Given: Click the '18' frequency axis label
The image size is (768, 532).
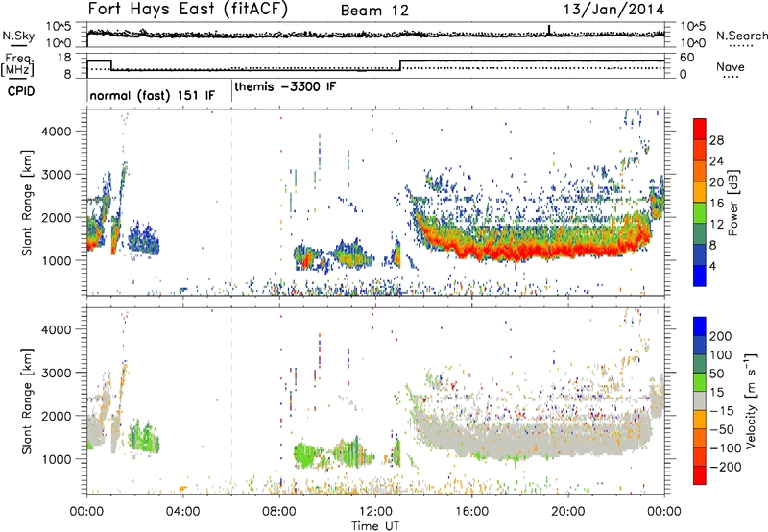Looking at the screenshot, I should pos(64,58).
